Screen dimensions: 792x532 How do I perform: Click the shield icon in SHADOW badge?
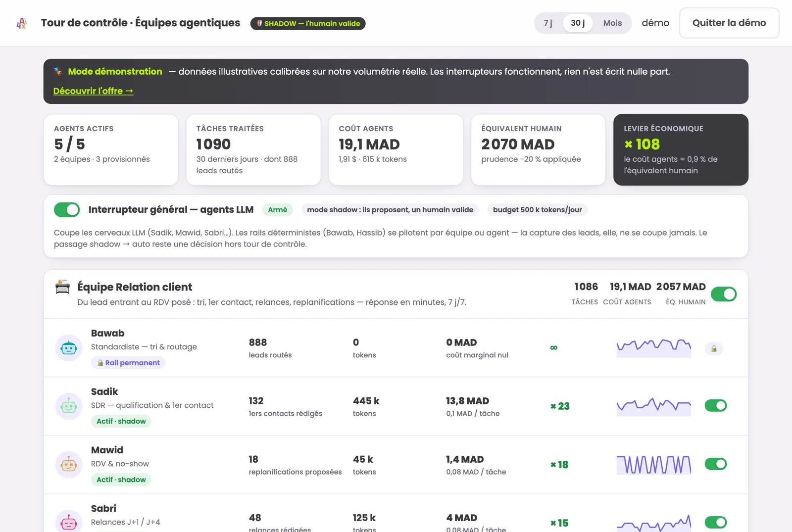tap(259, 23)
